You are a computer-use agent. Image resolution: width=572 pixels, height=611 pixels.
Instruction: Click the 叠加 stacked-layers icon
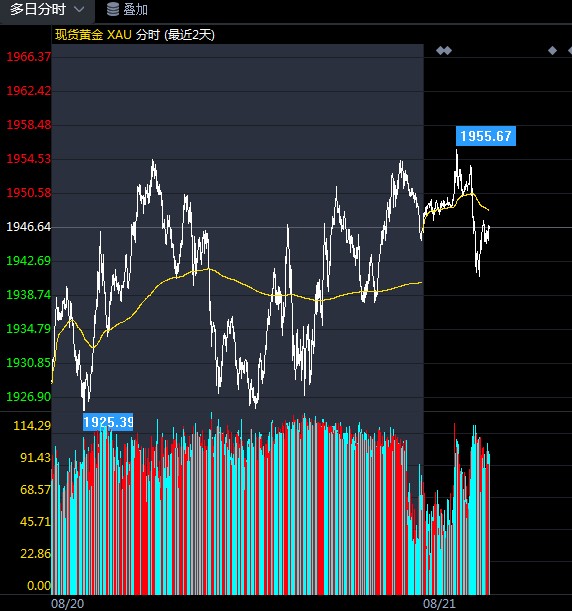[x=113, y=9]
